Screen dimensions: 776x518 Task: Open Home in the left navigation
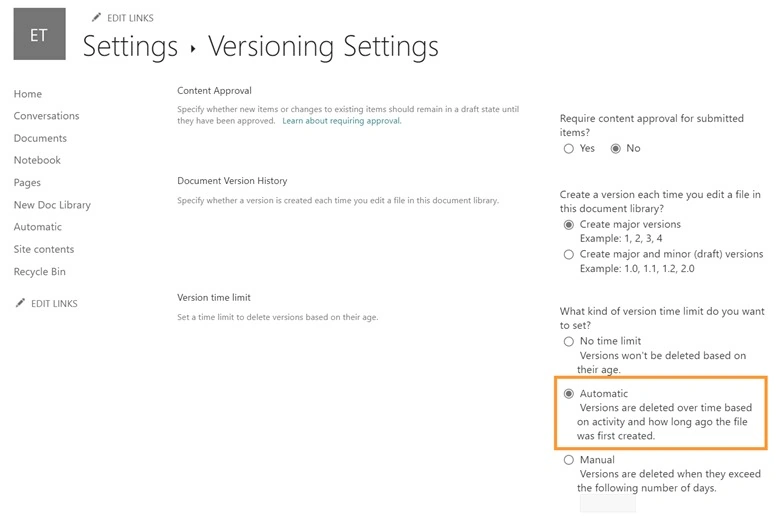click(x=28, y=94)
